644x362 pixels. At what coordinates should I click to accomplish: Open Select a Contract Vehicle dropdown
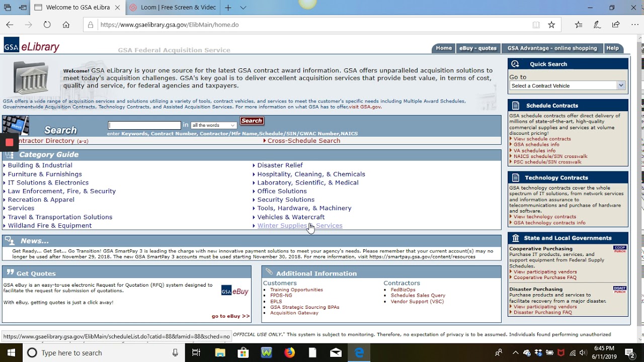pyautogui.click(x=567, y=85)
